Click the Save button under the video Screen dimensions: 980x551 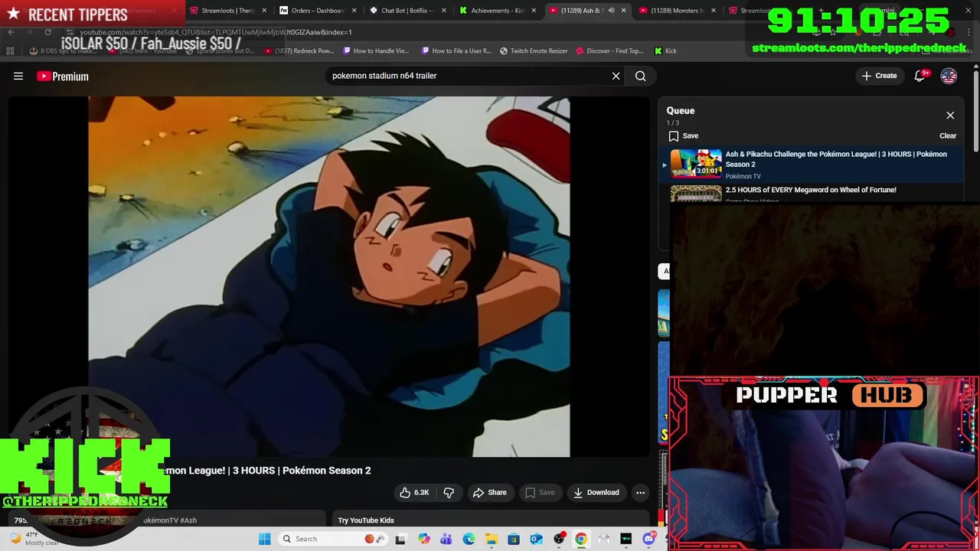coord(539,493)
